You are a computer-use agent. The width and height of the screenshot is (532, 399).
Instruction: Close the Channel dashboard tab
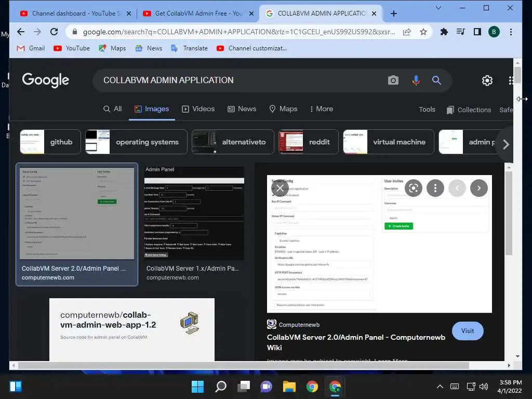point(129,14)
